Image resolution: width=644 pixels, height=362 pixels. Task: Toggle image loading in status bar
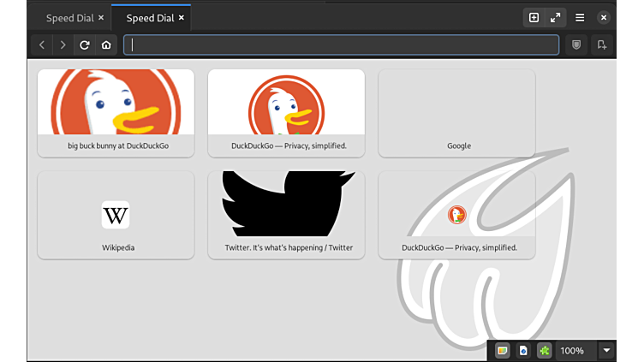click(x=503, y=351)
